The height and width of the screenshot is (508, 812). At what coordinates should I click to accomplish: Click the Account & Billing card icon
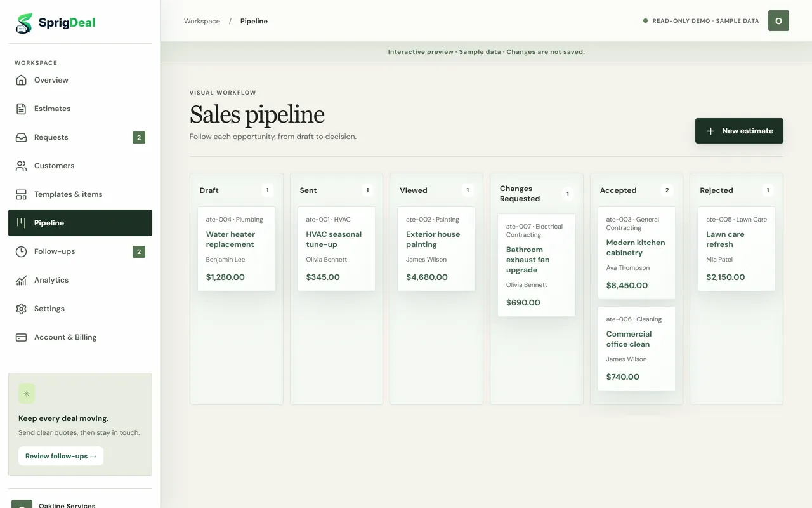(x=22, y=337)
